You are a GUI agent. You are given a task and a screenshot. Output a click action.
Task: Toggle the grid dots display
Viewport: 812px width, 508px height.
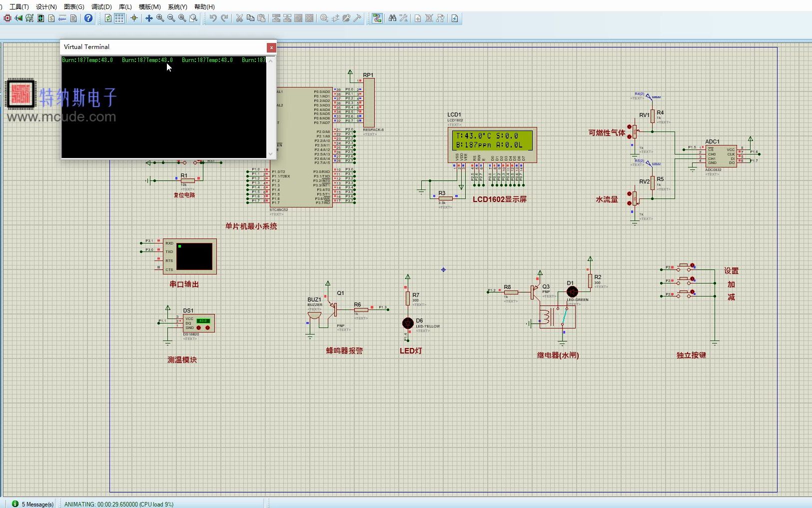coord(119,18)
